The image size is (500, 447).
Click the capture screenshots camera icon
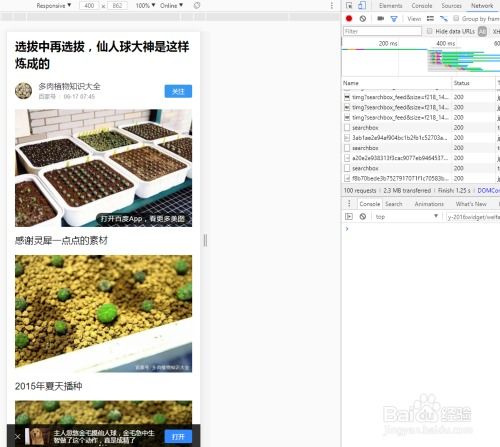coord(380,19)
